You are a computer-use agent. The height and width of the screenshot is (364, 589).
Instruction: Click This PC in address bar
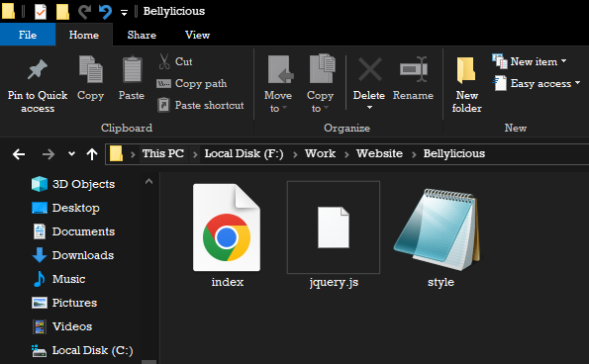click(163, 153)
